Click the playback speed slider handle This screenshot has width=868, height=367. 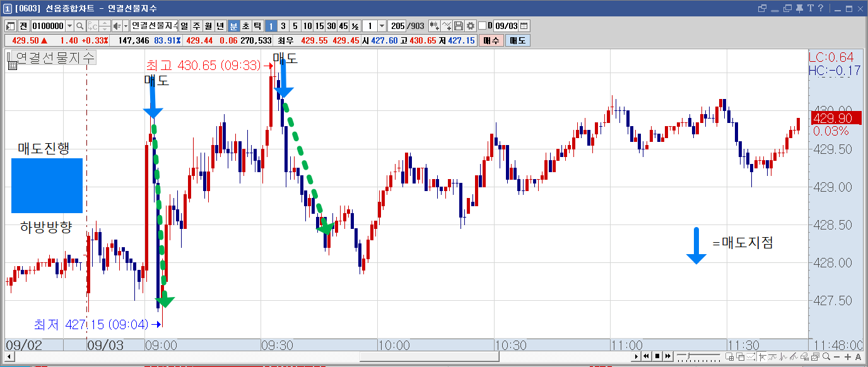click(x=688, y=356)
